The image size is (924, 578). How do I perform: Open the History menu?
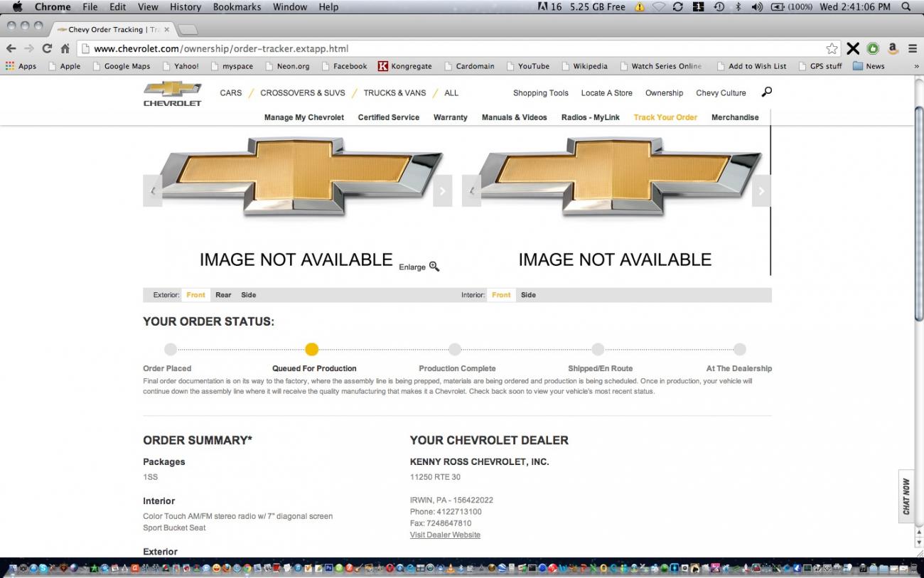(x=185, y=6)
